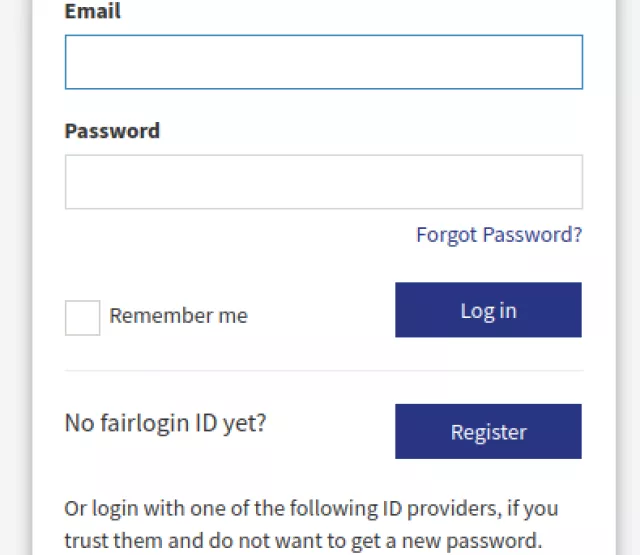Click the Email input field
This screenshot has width=640, height=555.
323,62
